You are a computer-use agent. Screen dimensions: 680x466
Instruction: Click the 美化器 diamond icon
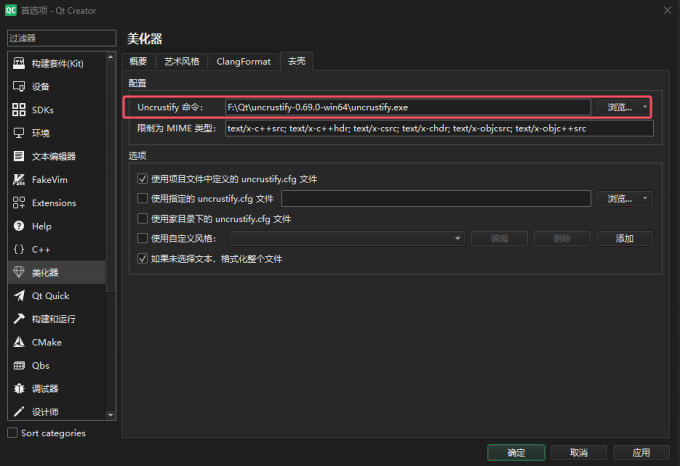[19, 272]
